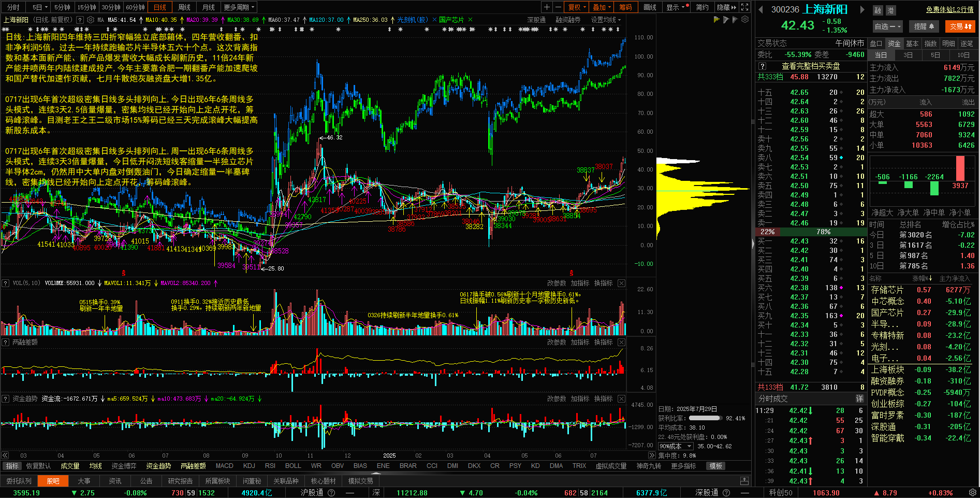This screenshot has width=980, height=498.
Task: Open the 基本 fundamentals tab
Action: pyautogui.click(x=912, y=44)
